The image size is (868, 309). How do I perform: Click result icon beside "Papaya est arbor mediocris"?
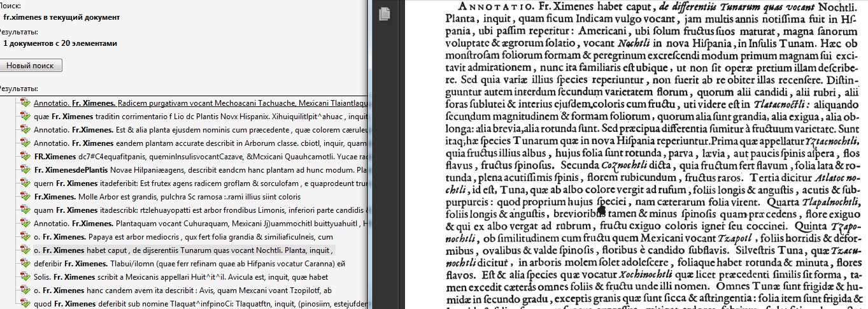tap(25, 236)
